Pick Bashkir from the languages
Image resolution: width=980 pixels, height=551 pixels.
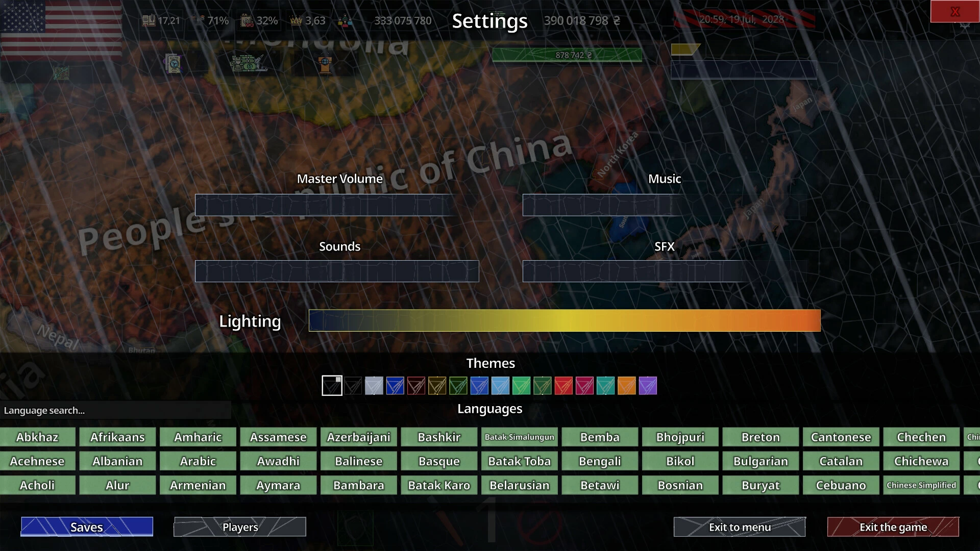439,437
